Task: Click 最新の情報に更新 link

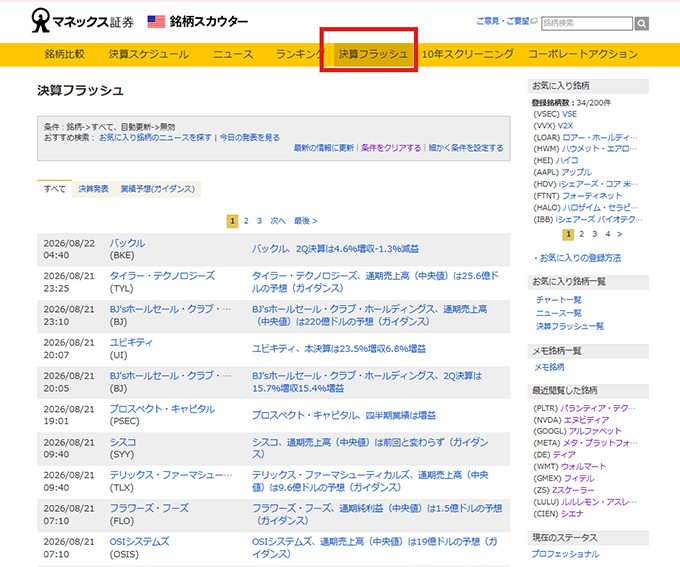Action: point(324,148)
